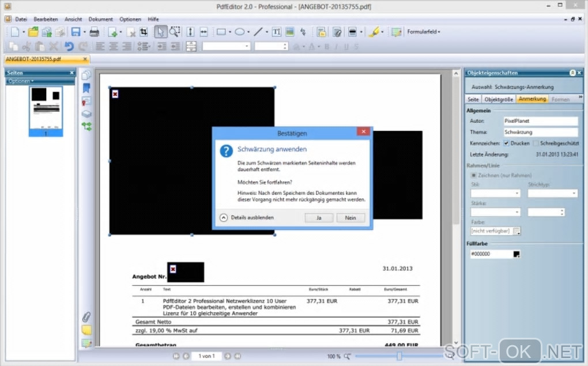Open the Dokument menu
Image resolution: width=588 pixels, height=366 pixels.
coord(100,19)
